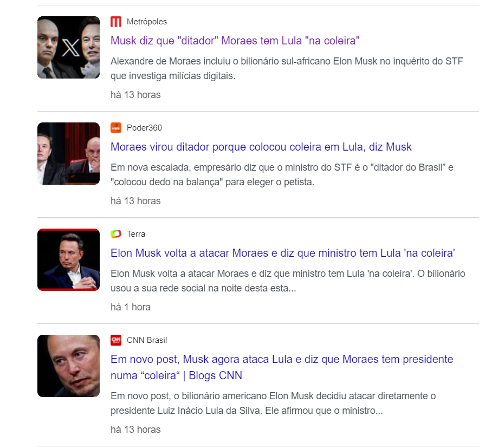Click the Moraes and X logo thumbnail
The height and width of the screenshot is (448, 498).
point(69,47)
